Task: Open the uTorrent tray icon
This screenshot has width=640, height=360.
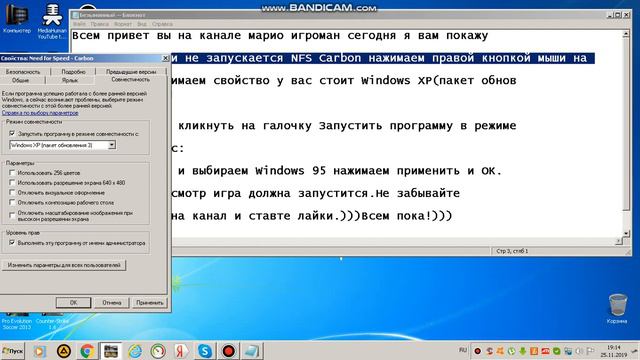Action: pos(511,351)
